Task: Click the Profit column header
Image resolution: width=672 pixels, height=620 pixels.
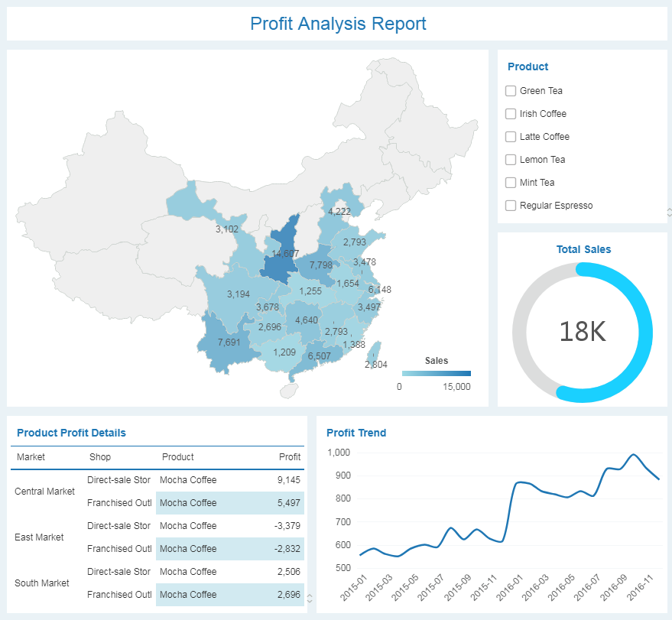Action: 290,457
